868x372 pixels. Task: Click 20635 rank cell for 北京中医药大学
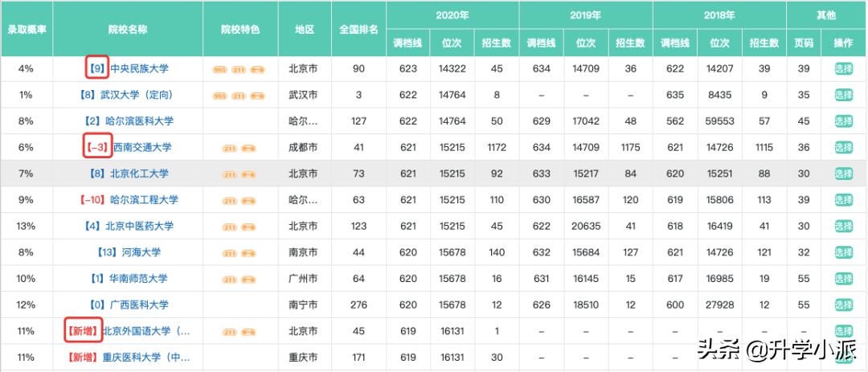586,226
